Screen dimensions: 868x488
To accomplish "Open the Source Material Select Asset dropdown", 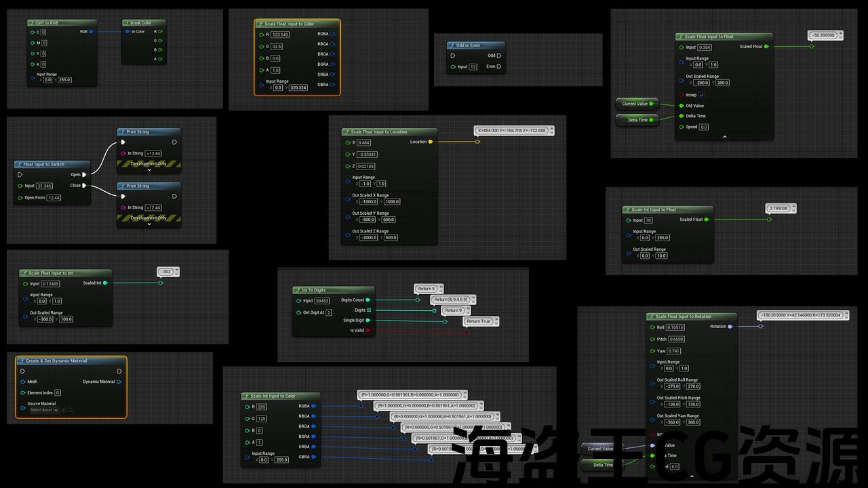I will pos(43,410).
